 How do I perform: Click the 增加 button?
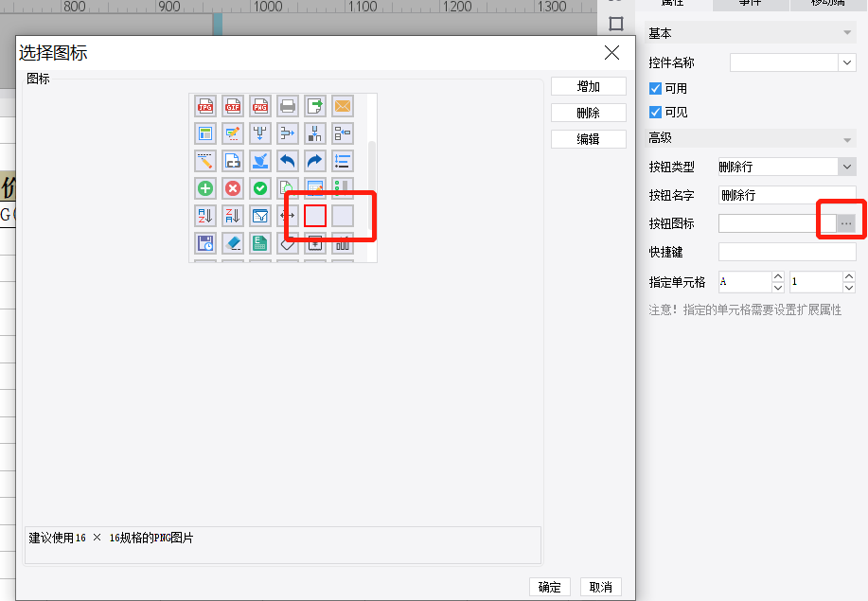click(x=589, y=86)
